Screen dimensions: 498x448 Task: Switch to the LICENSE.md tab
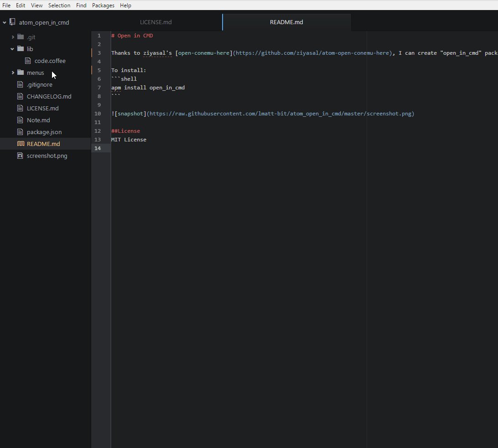pyautogui.click(x=156, y=22)
